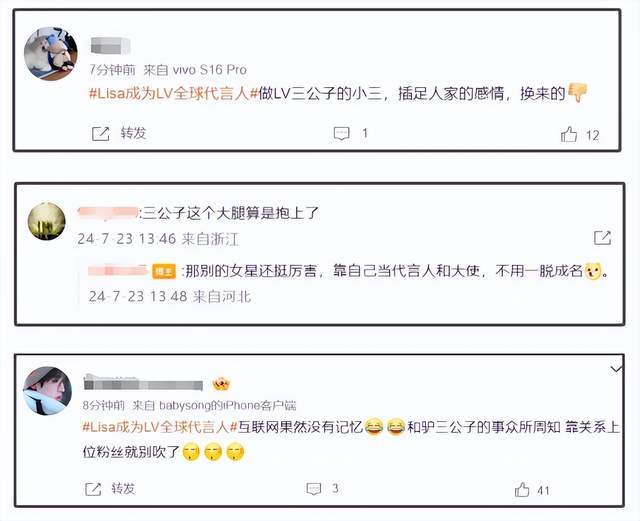Open the yellow-green avatar of second commenter
The height and width of the screenshot is (521, 640).
coord(47,221)
